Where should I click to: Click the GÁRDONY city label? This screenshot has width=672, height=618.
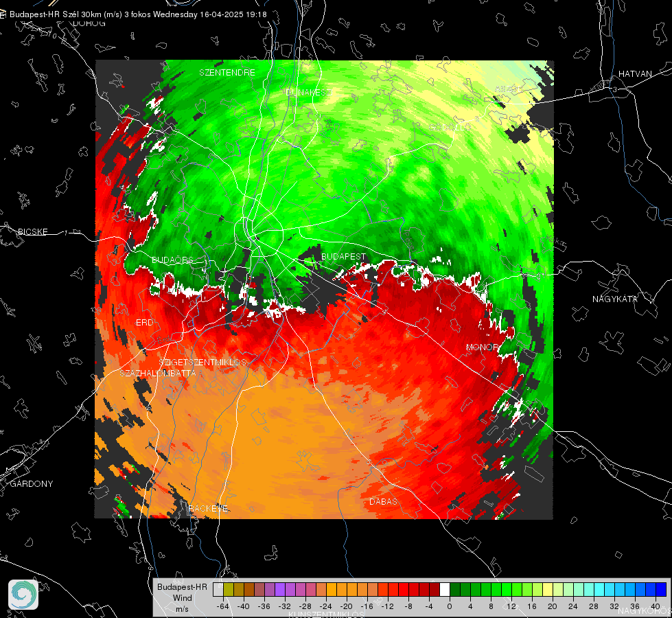click(x=32, y=484)
